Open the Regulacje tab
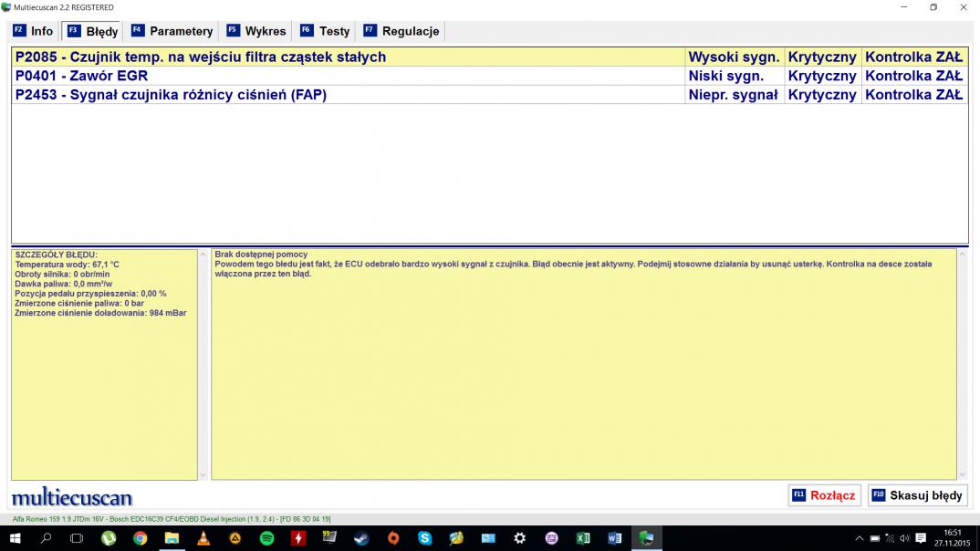 coord(401,31)
